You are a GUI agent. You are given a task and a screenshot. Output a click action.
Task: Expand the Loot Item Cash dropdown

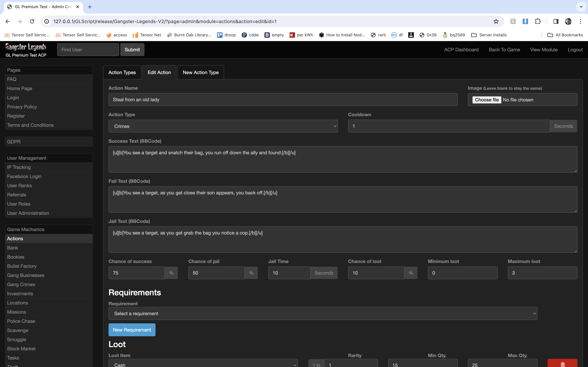[203, 364]
